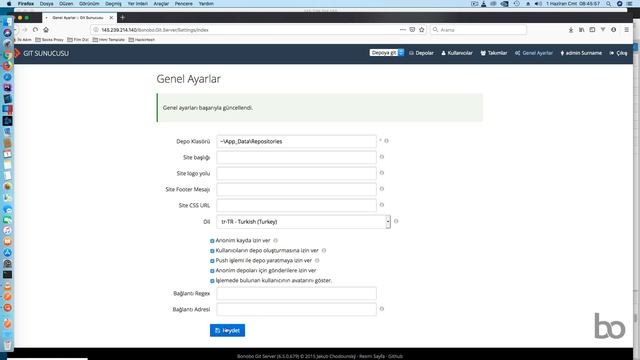Show info icon next to Site CSS URL field
Viewport: 640px width, 360px height.
pos(382,205)
